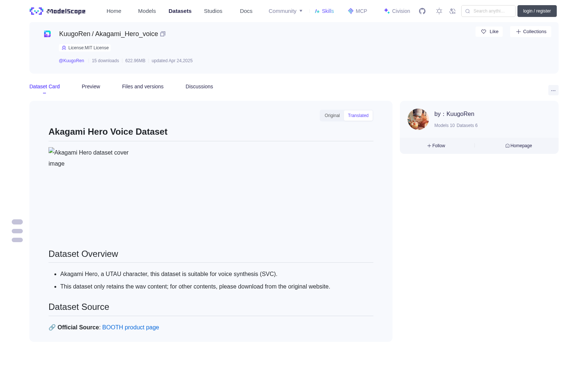Viewport: 588px width, 368px height.
Task: Follow the author KuugoRen
Action: (436, 146)
